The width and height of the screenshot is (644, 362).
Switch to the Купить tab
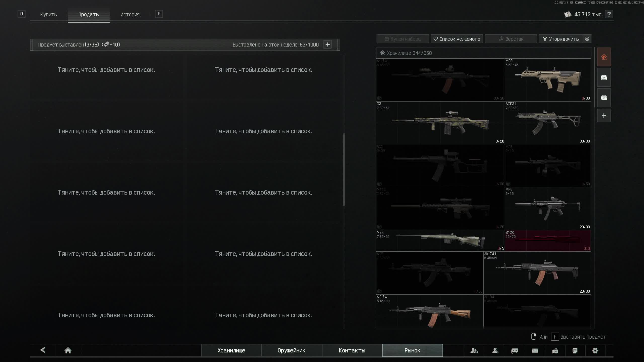point(49,15)
